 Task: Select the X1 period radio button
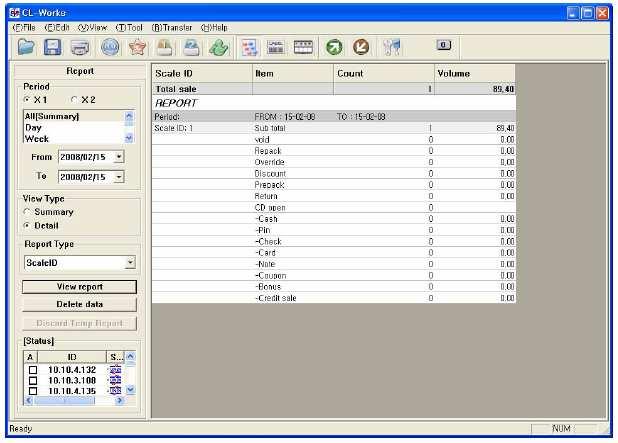(x=26, y=100)
